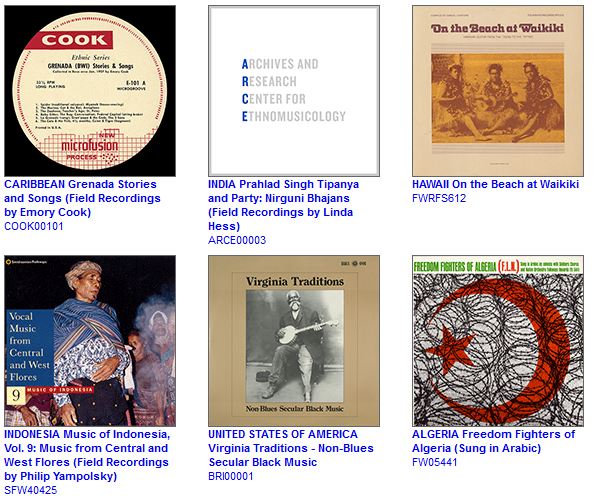Image resolution: width=593 pixels, height=499 pixels.
Task: Open UNITED STATES OF AMERICA Virginia Traditions link
Action: point(291,448)
